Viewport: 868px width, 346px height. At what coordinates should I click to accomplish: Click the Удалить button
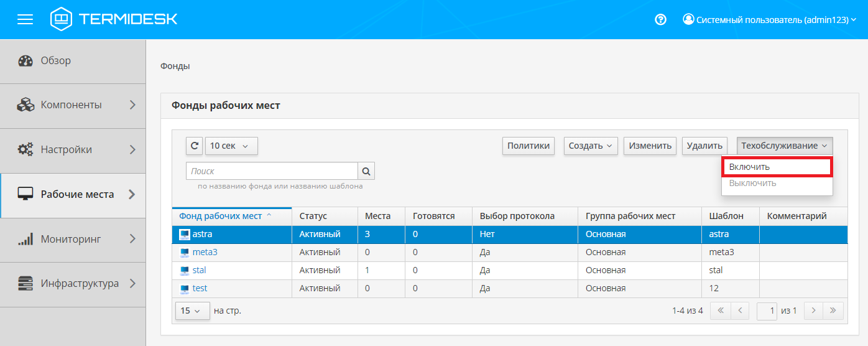pyautogui.click(x=704, y=146)
